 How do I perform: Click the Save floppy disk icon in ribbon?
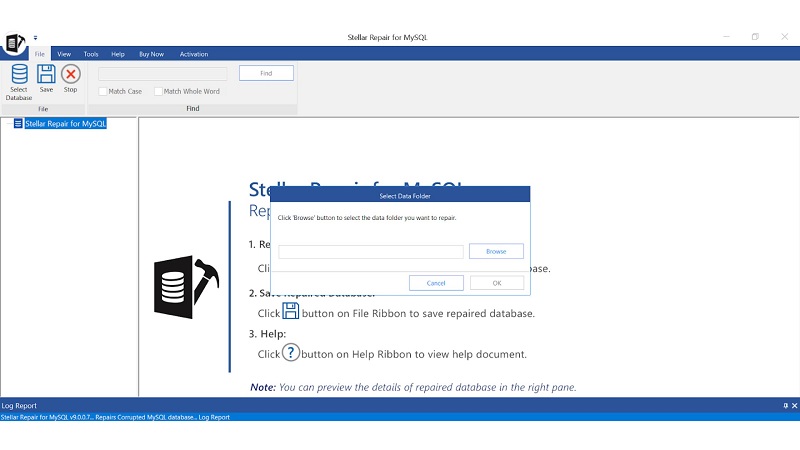46,74
